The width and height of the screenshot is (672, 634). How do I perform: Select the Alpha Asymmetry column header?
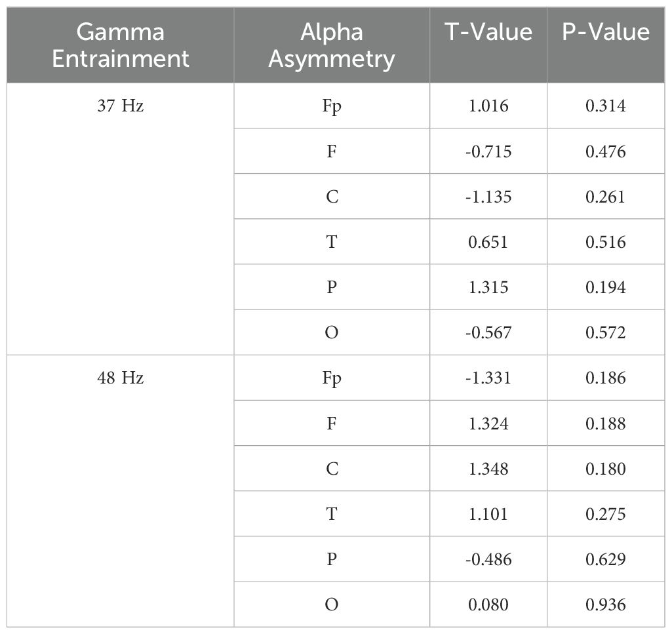pos(332,45)
